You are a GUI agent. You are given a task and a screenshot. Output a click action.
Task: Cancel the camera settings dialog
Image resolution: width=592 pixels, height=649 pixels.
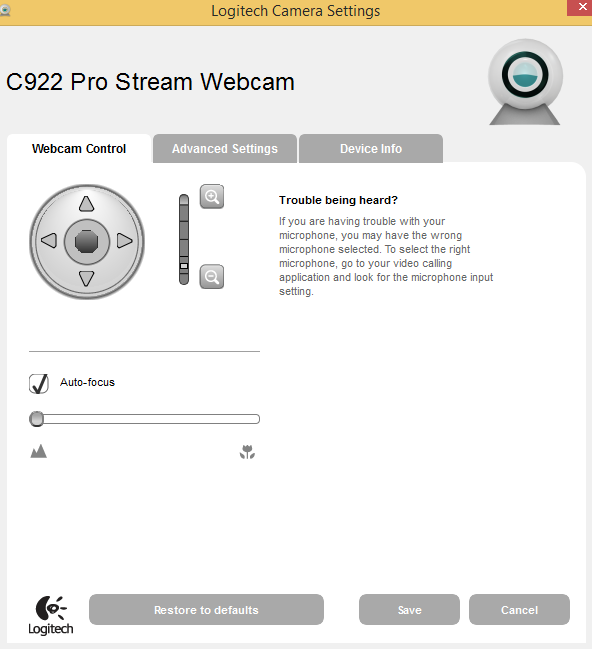tap(519, 610)
